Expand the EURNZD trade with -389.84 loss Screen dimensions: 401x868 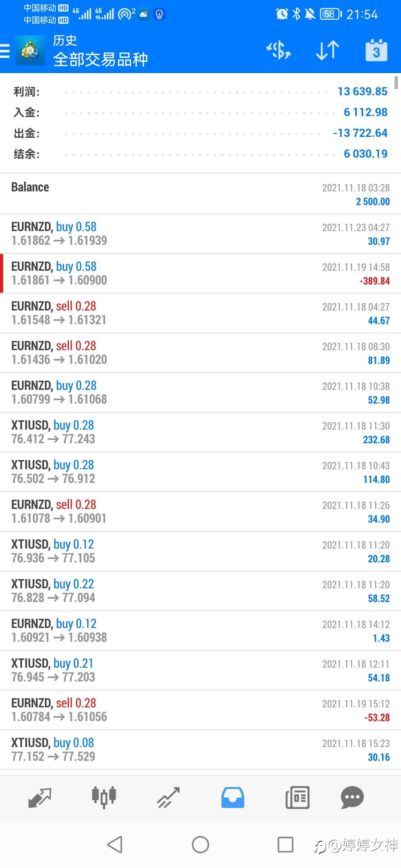click(x=200, y=273)
